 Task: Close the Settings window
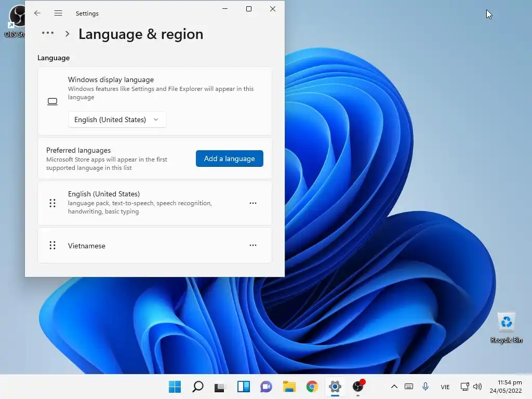point(273,9)
